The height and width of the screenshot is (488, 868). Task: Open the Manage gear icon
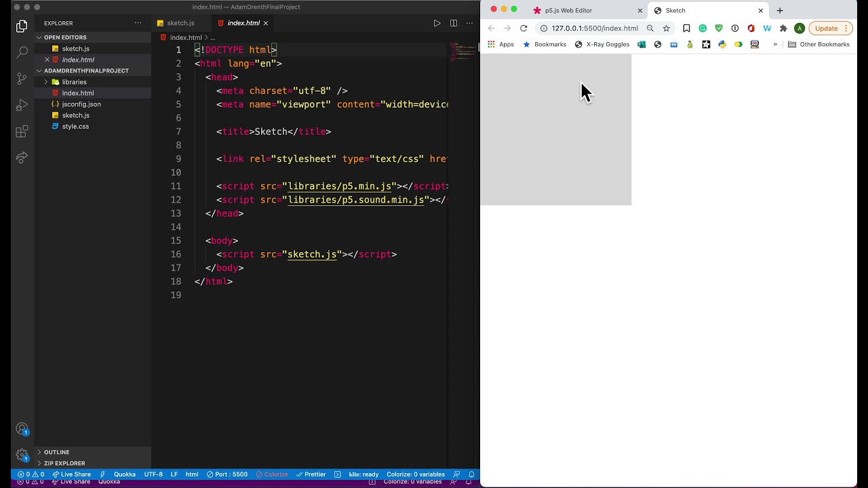coord(22,455)
